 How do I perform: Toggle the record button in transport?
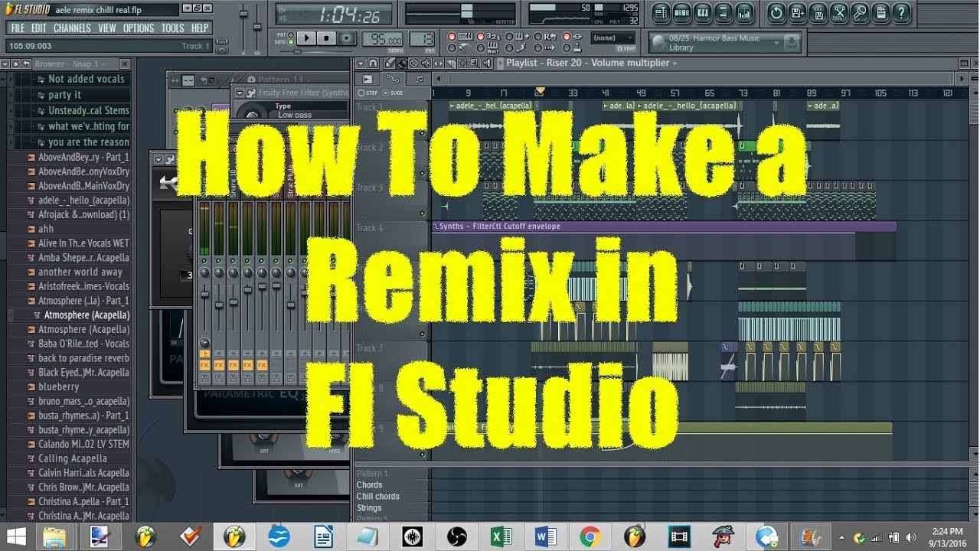pos(346,38)
